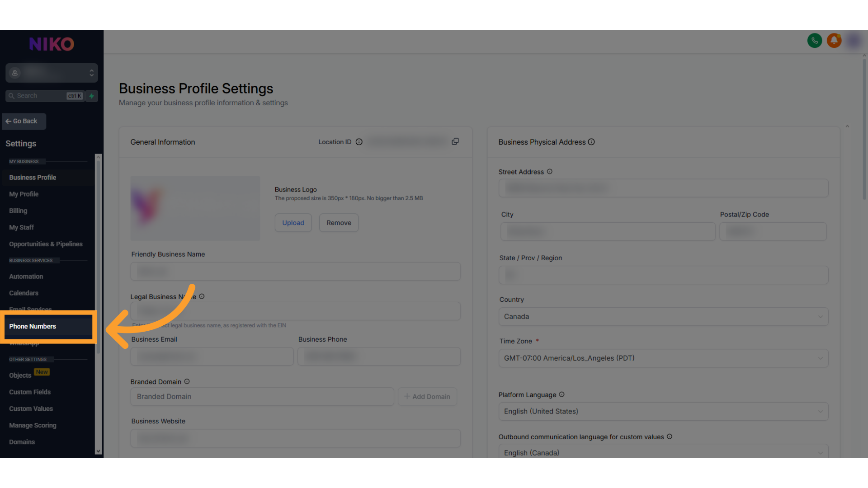Open the Country dropdown showing Canada
This screenshot has height=488, width=868.
click(x=663, y=317)
